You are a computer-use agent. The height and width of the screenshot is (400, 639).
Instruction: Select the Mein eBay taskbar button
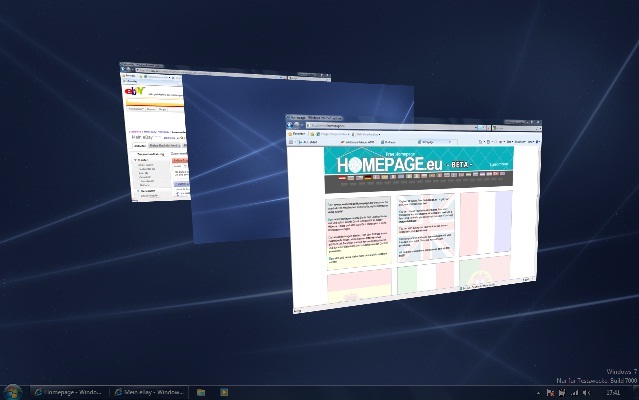(x=150, y=392)
